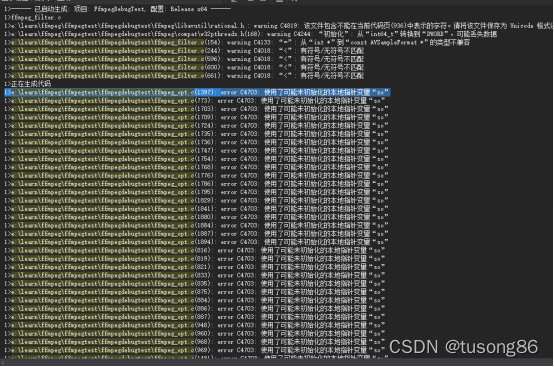Select the ffmpeg_opt.c(875) error C4703 line

(195, 292)
